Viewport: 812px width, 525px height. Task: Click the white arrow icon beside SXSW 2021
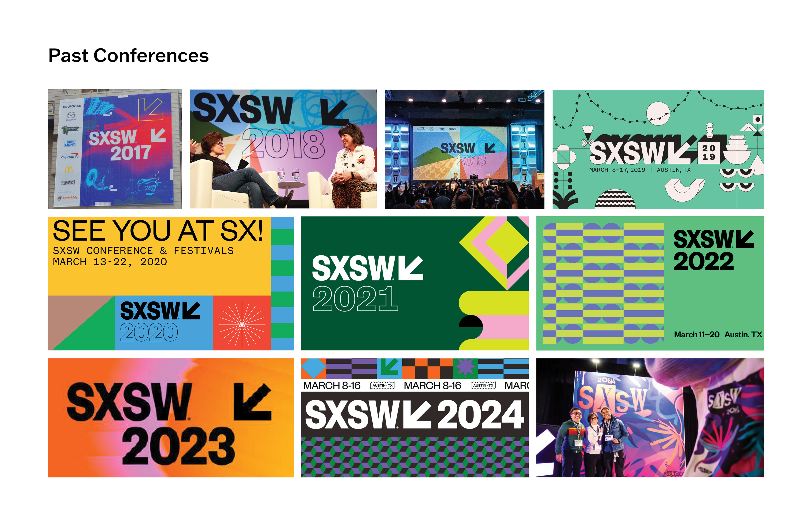tap(411, 268)
